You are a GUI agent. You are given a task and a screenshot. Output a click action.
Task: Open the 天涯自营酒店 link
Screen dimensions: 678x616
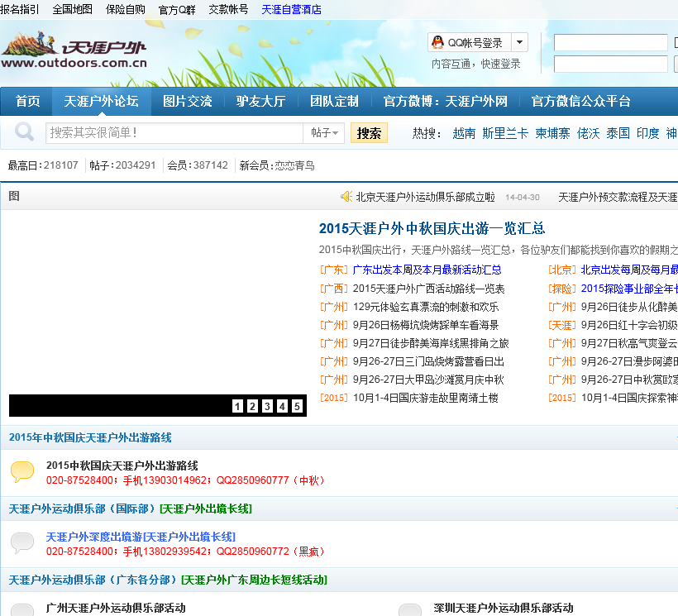click(291, 10)
